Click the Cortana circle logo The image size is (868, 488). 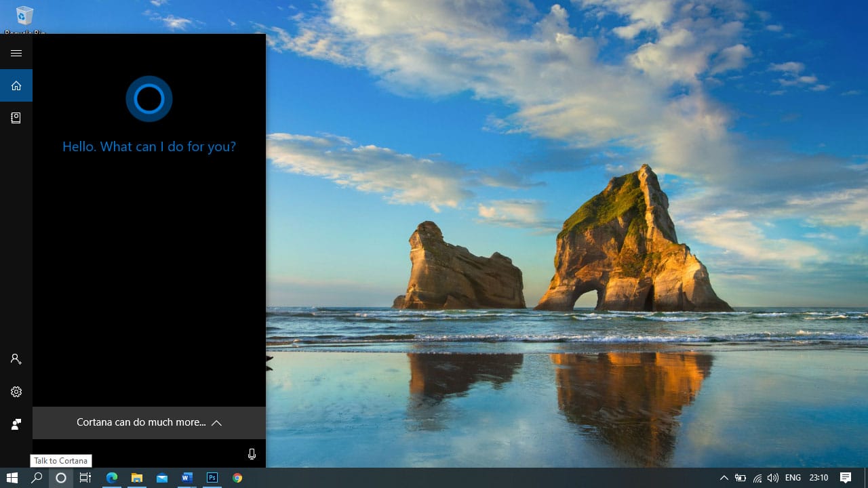click(x=149, y=99)
